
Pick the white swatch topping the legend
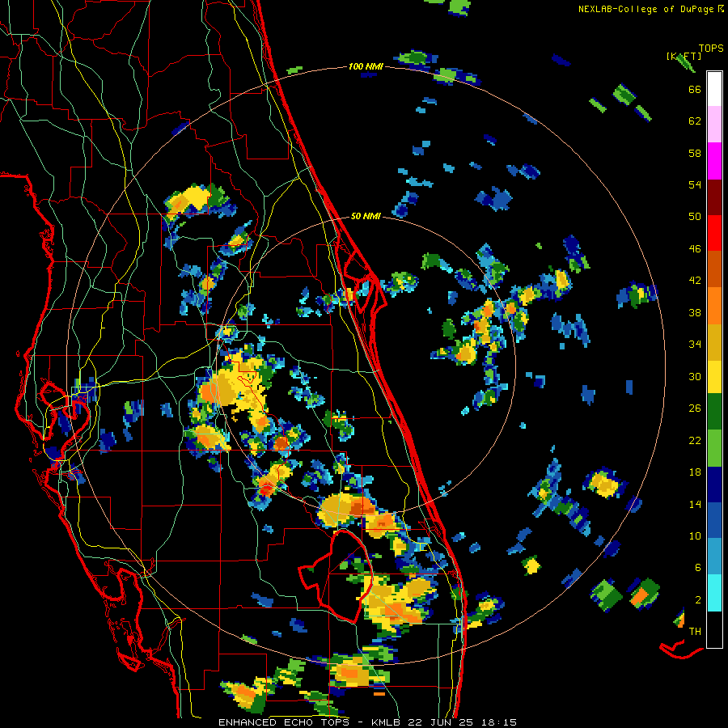click(x=714, y=89)
